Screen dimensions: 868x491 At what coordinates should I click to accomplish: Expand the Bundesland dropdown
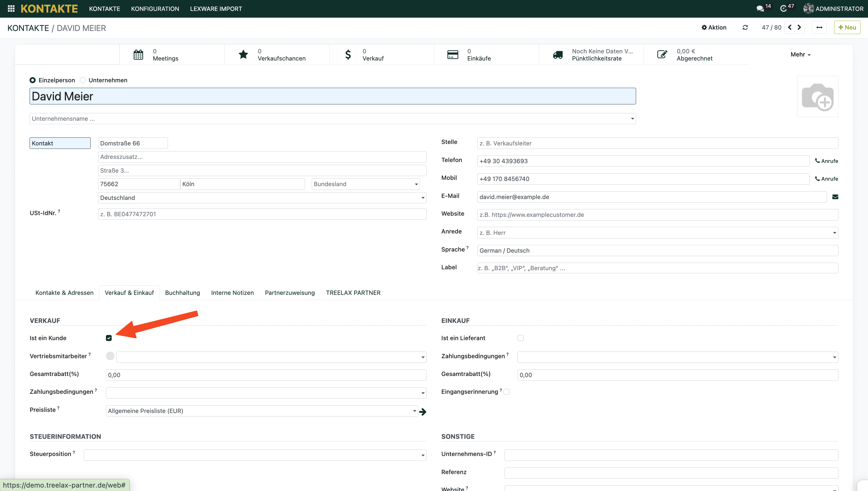[x=365, y=184]
